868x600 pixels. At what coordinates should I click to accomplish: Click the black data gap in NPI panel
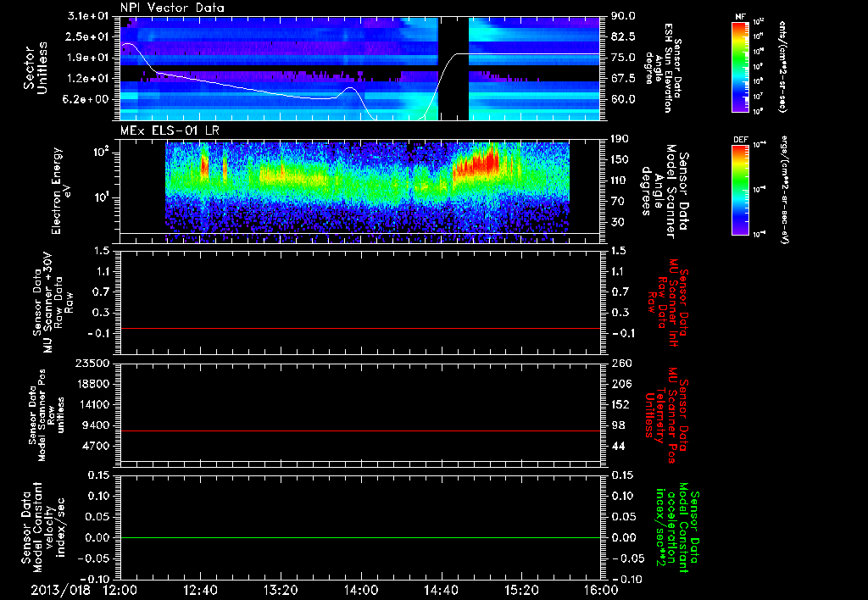coord(454,68)
